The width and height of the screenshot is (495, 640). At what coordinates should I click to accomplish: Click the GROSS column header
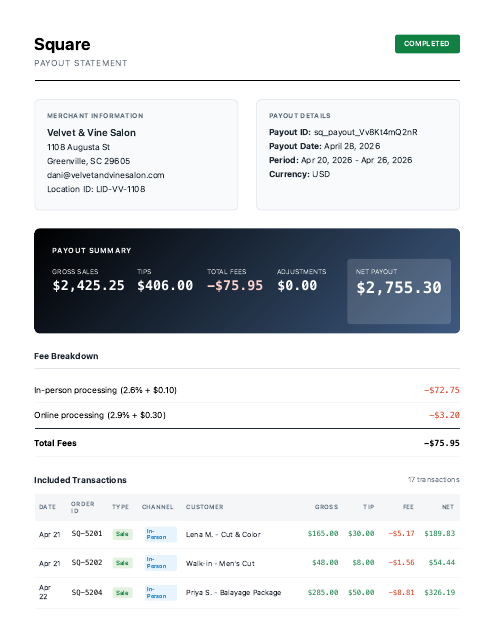(326, 507)
